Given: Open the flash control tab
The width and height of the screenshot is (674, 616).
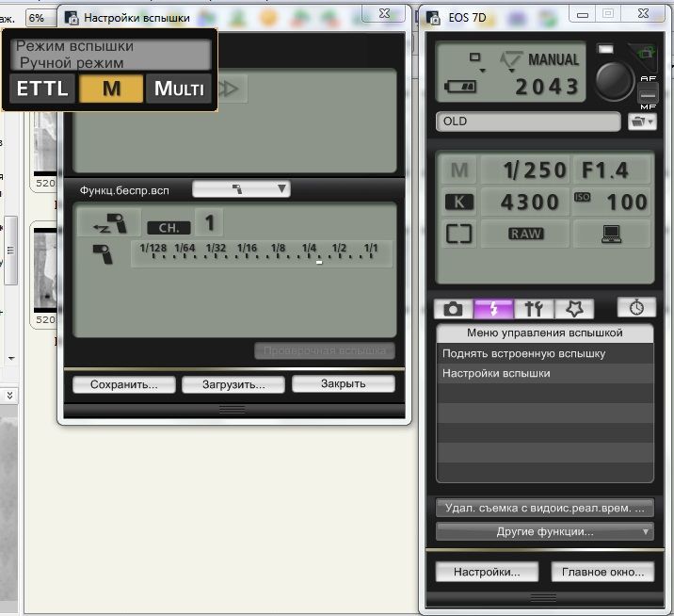Looking at the screenshot, I should pyautogui.click(x=493, y=308).
